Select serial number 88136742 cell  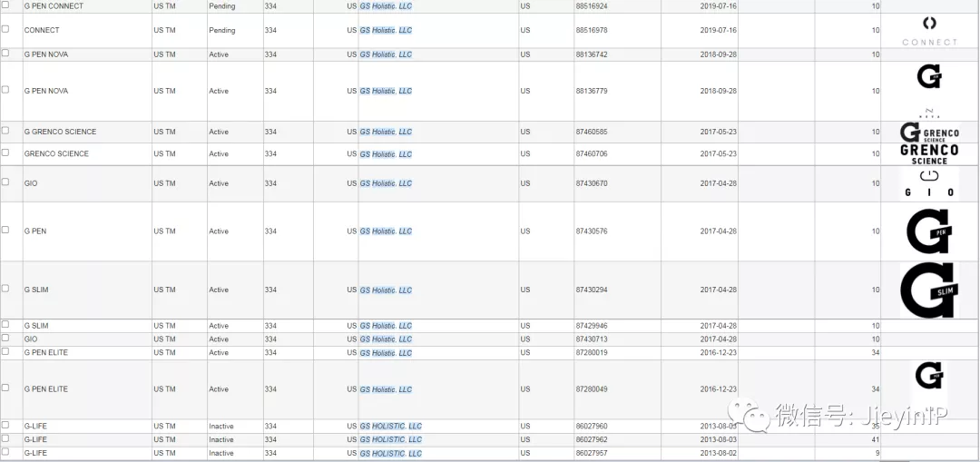[592, 54]
